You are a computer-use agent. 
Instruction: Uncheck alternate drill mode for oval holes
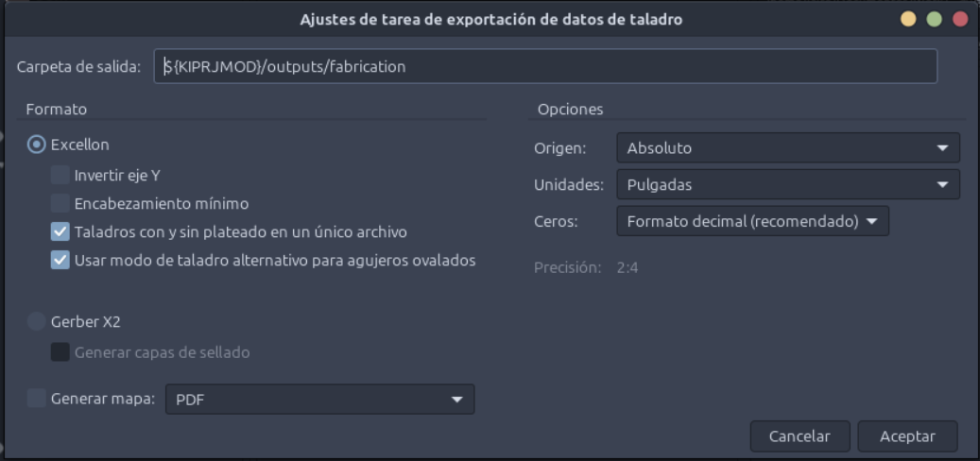60,261
